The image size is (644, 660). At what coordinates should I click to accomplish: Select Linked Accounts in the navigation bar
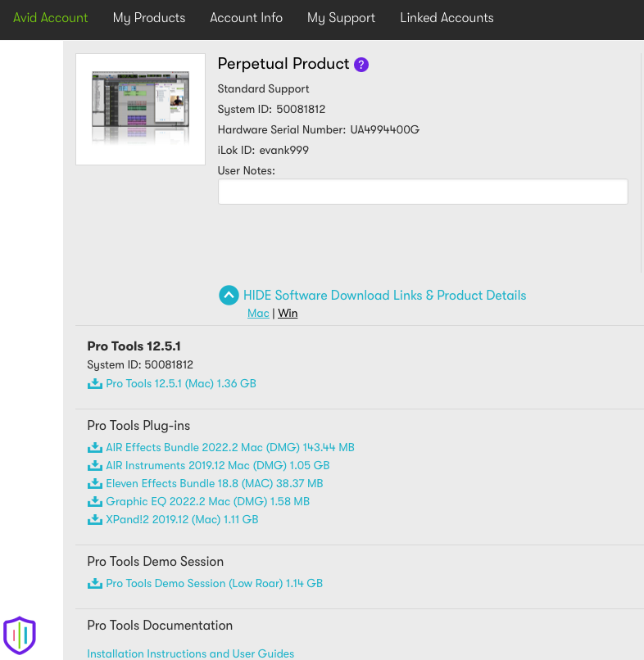point(447,18)
